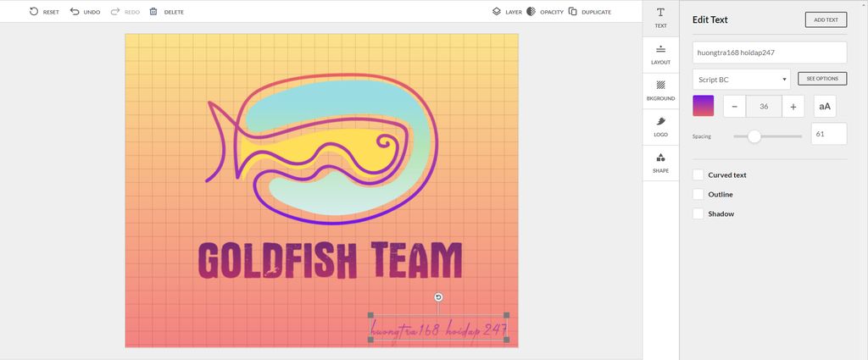Click the Edit Text panel heading
Screen dimensions: 868x360
click(x=710, y=20)
